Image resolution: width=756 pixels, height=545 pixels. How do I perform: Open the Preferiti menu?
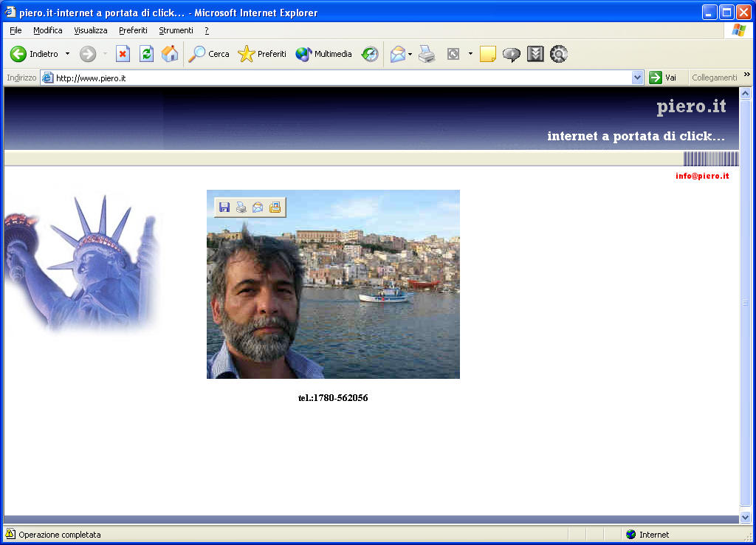[x=133, y=30]
